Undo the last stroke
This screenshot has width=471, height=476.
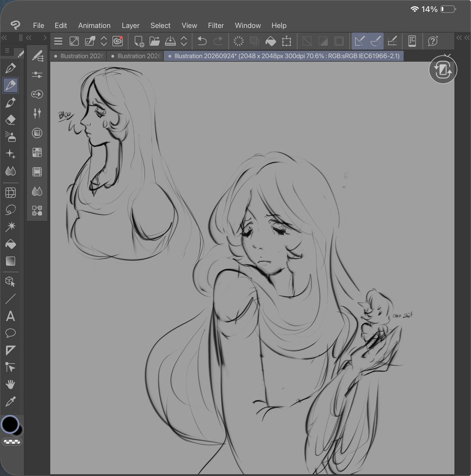pyautogui.click(x=202, y=41)
